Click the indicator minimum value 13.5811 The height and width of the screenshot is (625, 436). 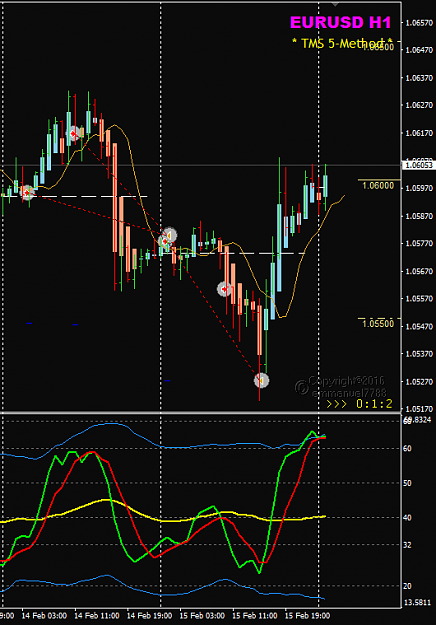click(x=418, y=603)
